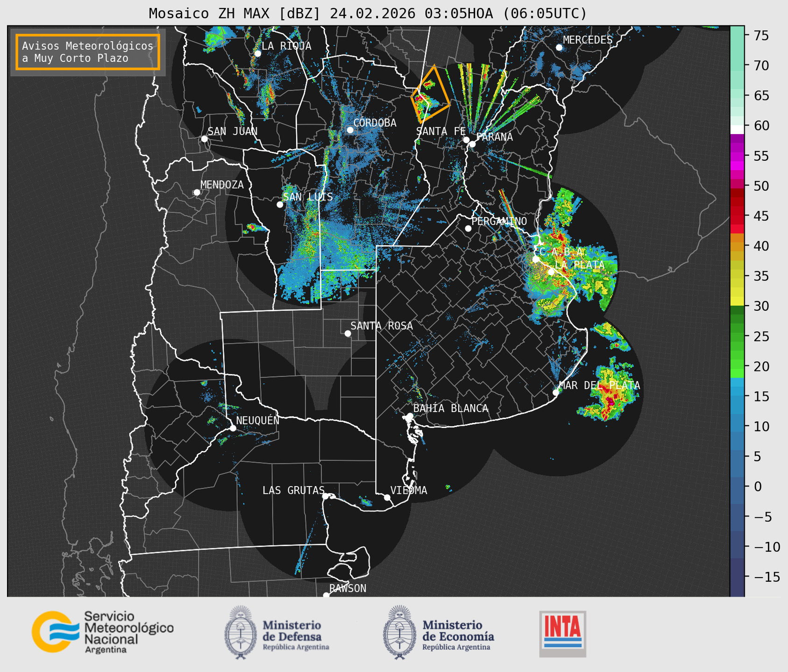Click the MERCEDES city marker dot
Screen dimensions: 788x672
pos(559,48)
